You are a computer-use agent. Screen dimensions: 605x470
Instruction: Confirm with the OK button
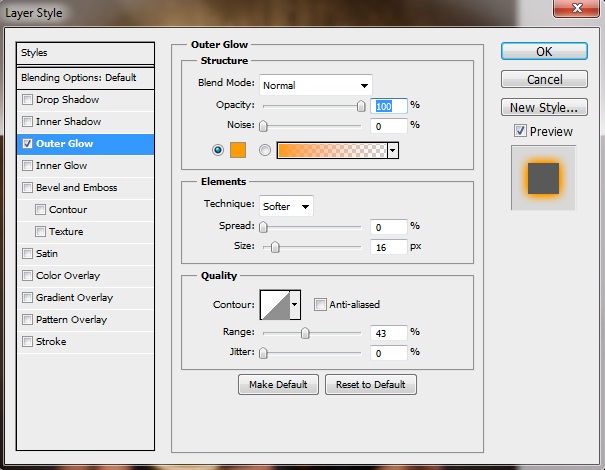tap(544, 51)
